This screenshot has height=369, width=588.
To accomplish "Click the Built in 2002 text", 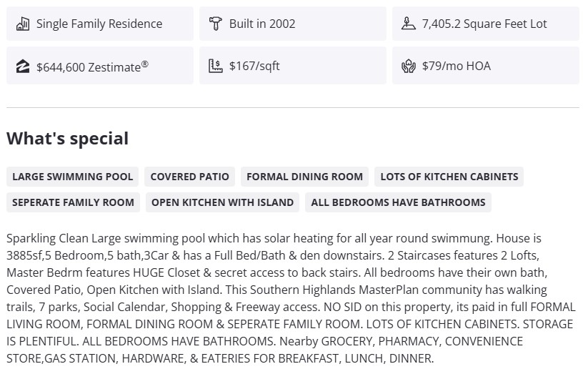I will pos(262,24).
